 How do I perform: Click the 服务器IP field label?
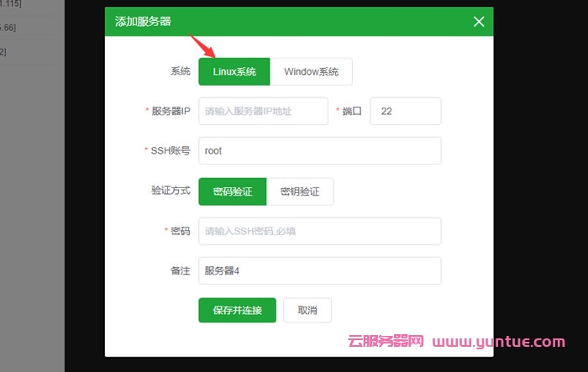click(171, 111)
